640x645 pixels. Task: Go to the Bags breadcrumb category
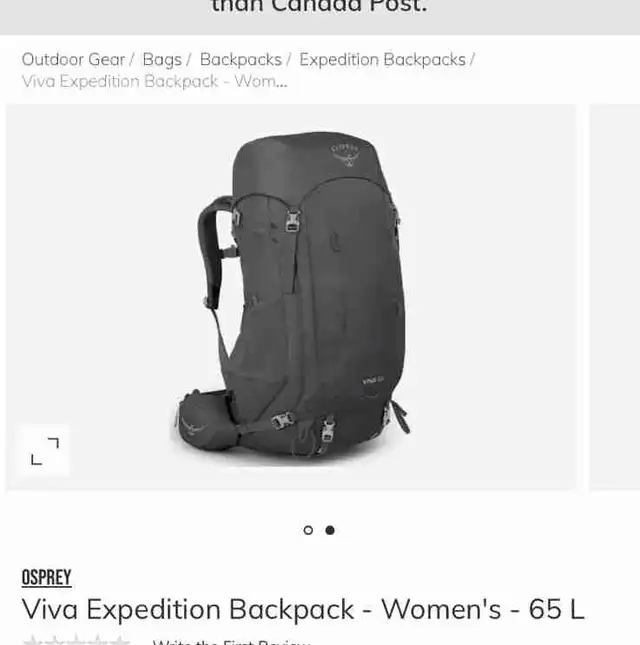click(x=162, y=60)
